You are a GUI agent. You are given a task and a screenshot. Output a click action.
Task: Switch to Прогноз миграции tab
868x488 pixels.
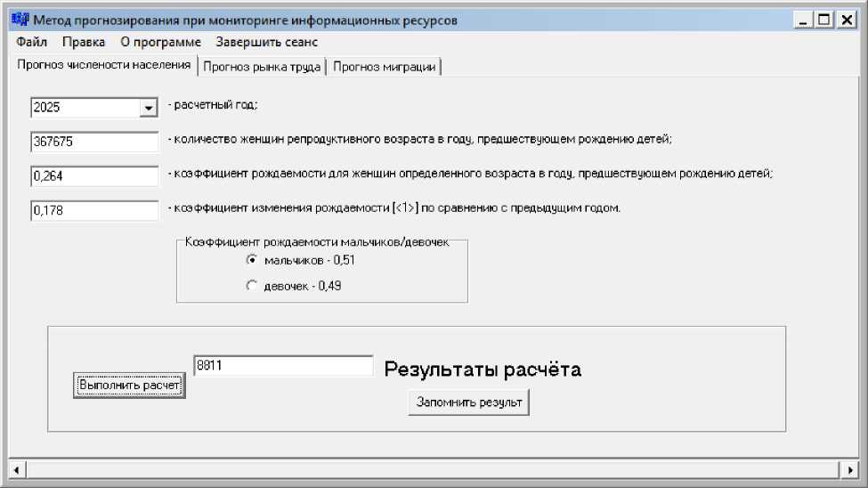385,67
